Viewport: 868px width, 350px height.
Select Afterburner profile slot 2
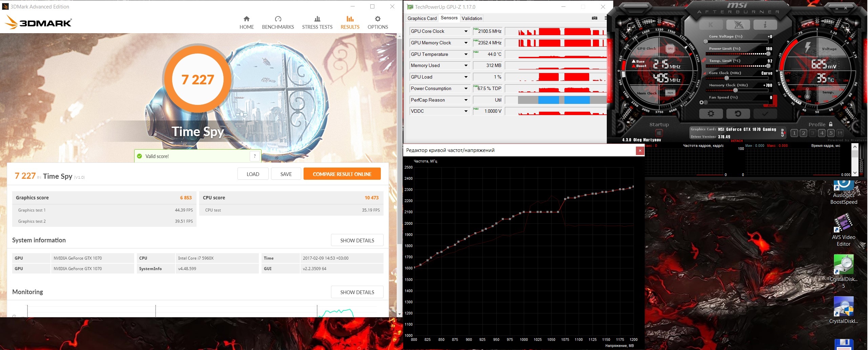(803, 133)
